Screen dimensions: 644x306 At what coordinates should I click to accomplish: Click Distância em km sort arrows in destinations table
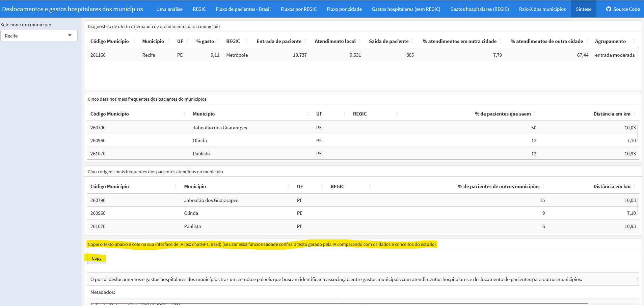pyautogui.click(x=634, y=114)
